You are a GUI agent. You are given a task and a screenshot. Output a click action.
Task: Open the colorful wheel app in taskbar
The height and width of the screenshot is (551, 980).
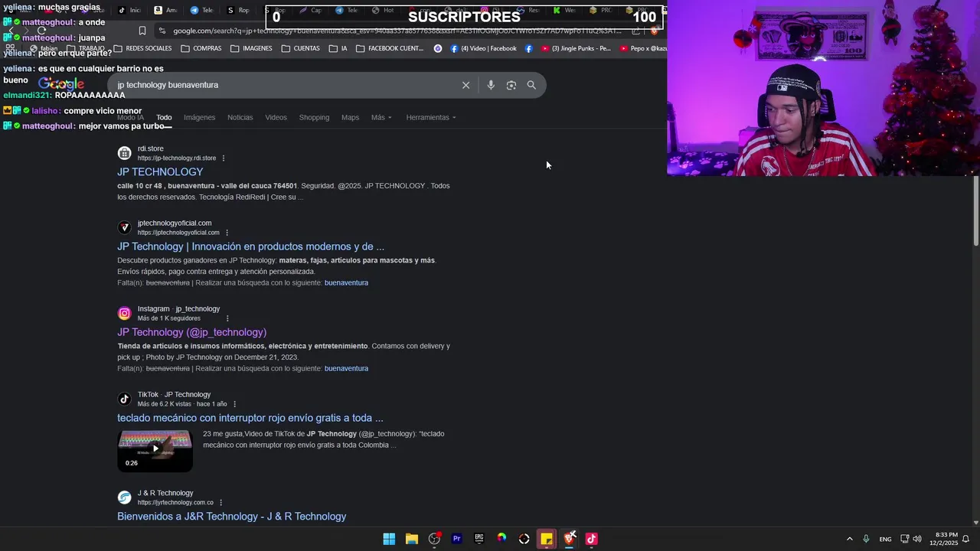501,539
